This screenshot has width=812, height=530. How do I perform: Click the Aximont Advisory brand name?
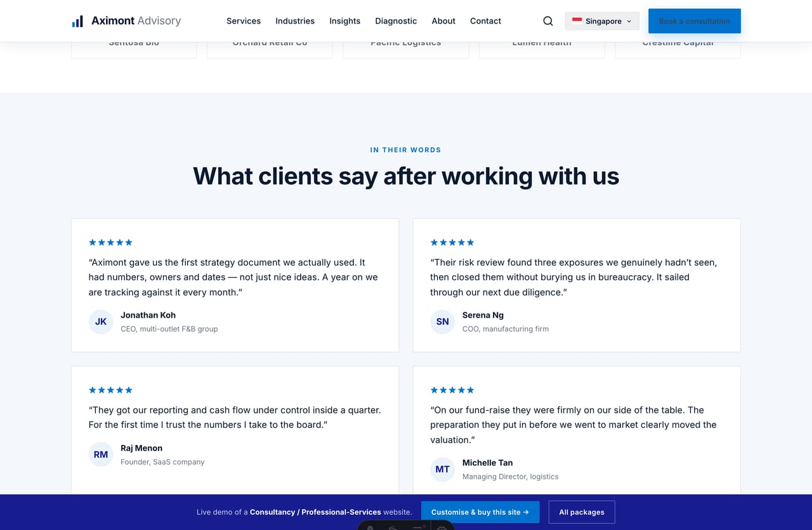[136, 21]
